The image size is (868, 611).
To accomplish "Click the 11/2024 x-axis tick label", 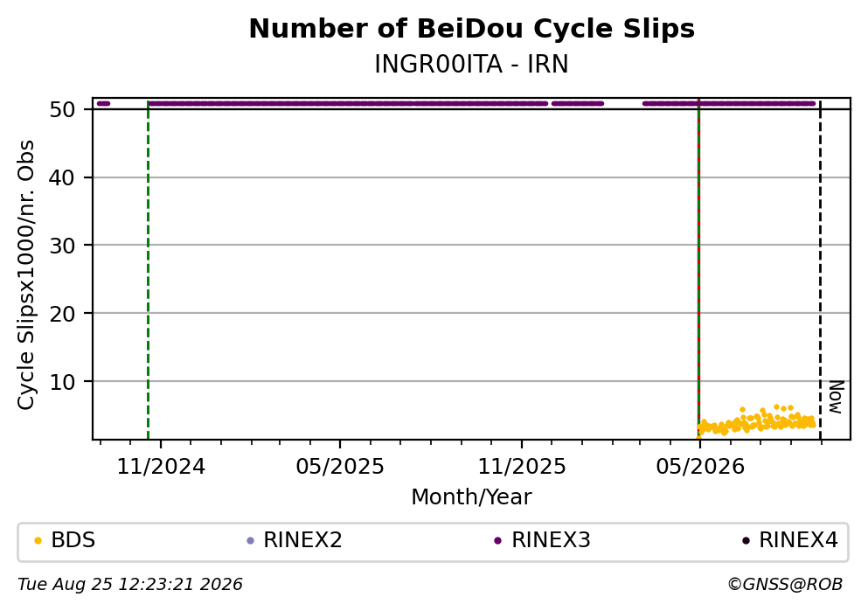I will tap(161, 467).
